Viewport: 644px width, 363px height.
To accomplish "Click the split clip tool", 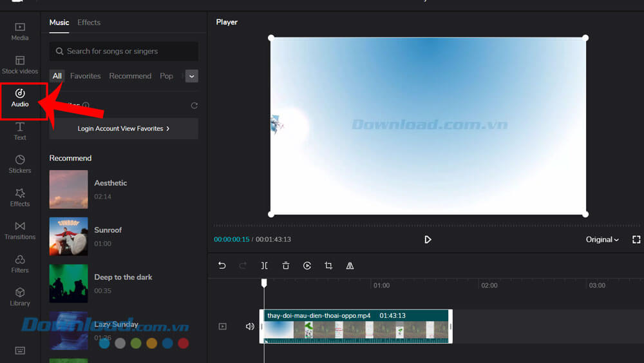I will click(265, 266).
